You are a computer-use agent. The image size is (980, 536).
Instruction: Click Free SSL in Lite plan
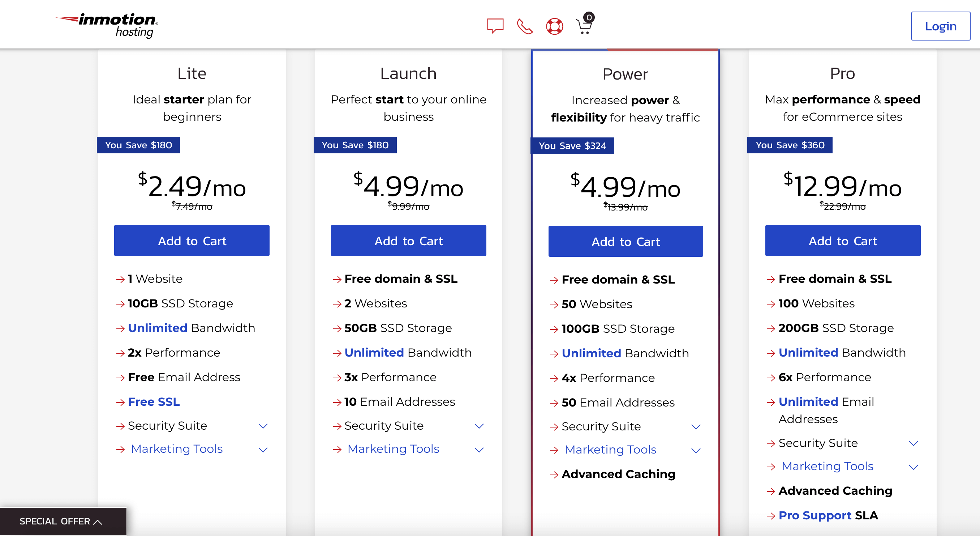pos(154,401)
